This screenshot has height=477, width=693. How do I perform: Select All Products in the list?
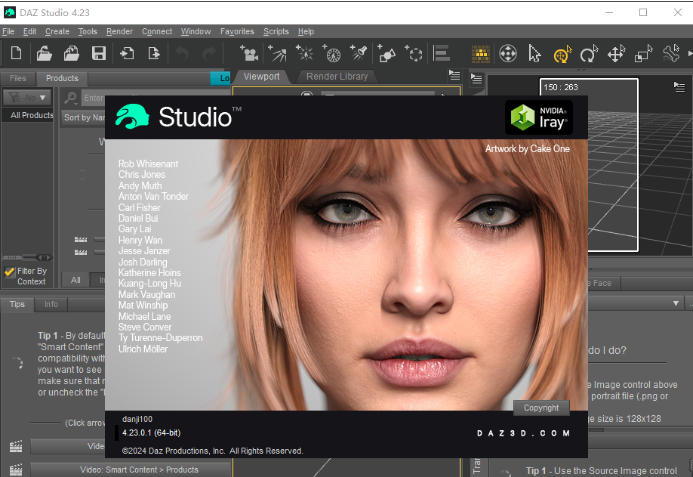pos(30,115)
